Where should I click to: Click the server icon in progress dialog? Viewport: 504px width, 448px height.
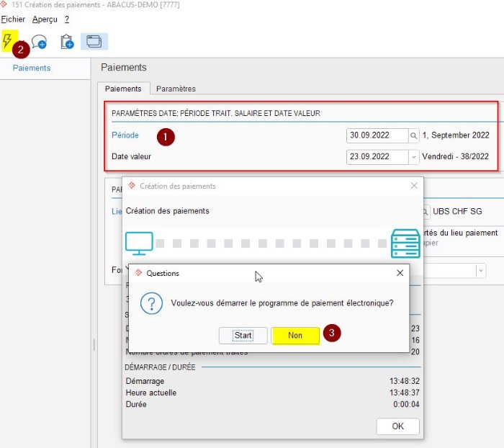405,243
